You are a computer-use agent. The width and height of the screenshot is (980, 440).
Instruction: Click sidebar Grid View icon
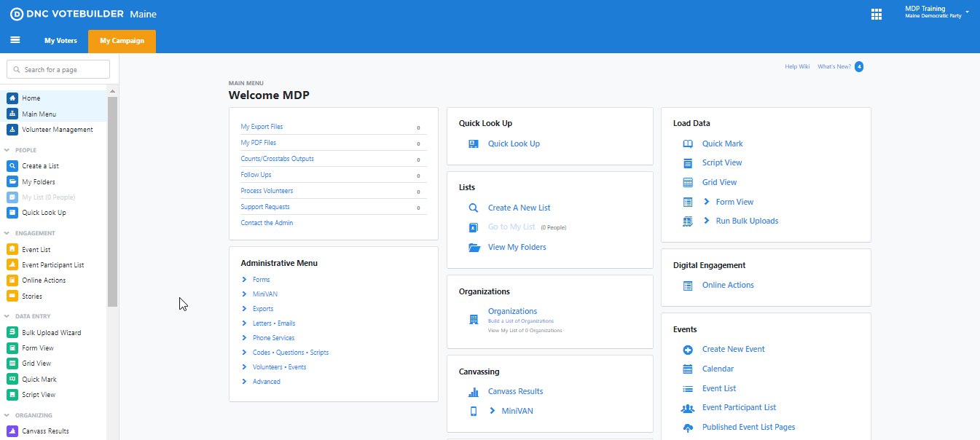(12, 364)
